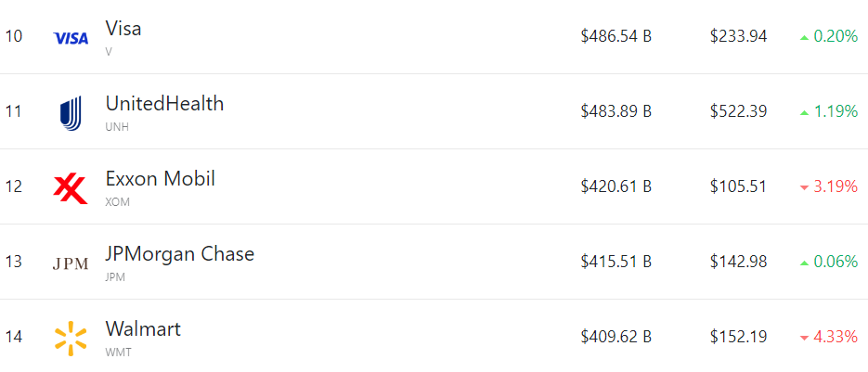The image size is (868, 372).
Task: Click the rank 14 row number
Action: pyautogui.click(x=13, y=337)
